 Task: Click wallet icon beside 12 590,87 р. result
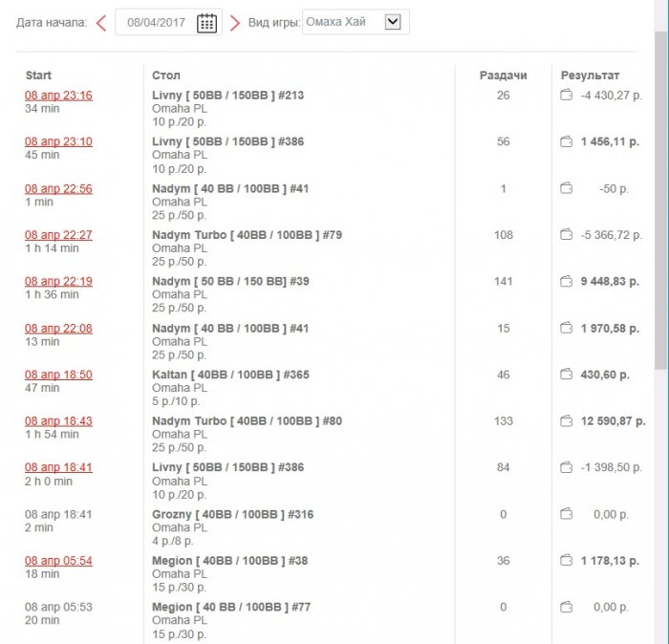pos(566,421)
